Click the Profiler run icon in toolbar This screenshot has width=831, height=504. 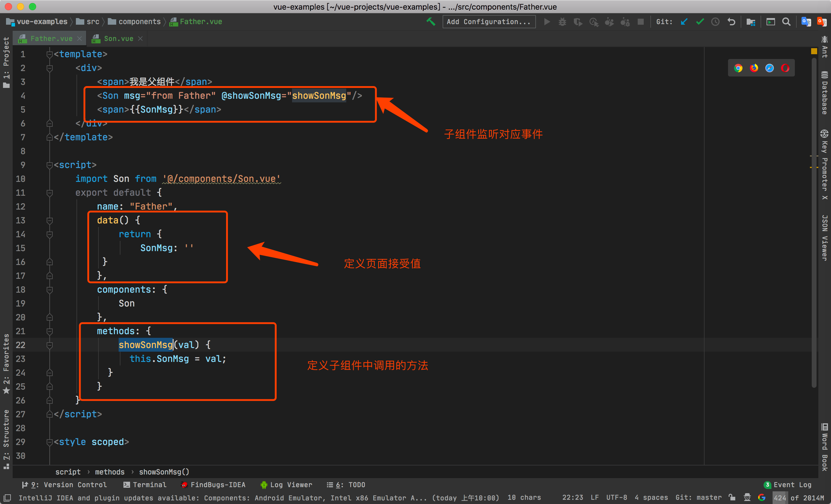click(x=593, y=22)
